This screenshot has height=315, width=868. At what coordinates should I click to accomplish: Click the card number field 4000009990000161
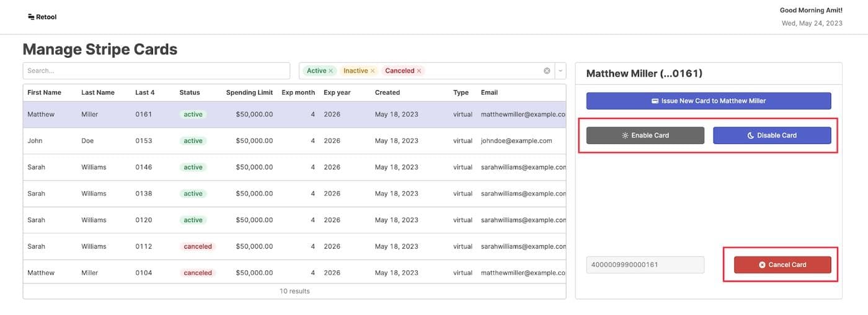[645, 265]
